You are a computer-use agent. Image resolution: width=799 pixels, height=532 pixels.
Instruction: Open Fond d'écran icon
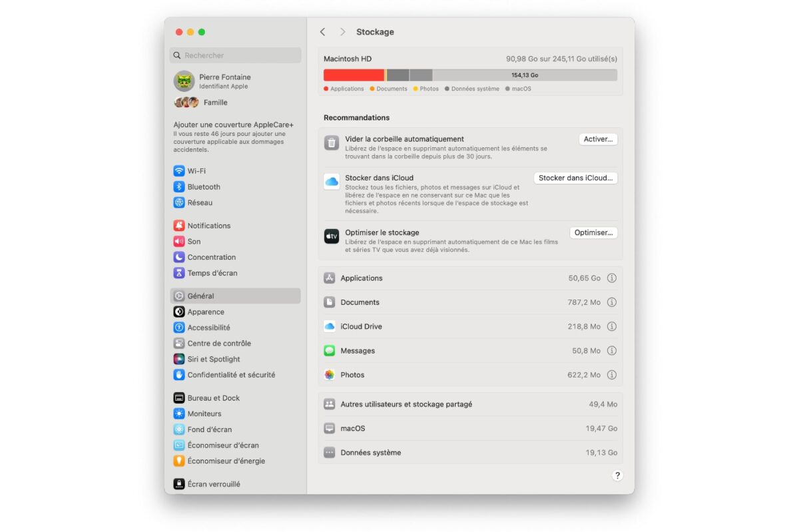(x=178, y=429)
